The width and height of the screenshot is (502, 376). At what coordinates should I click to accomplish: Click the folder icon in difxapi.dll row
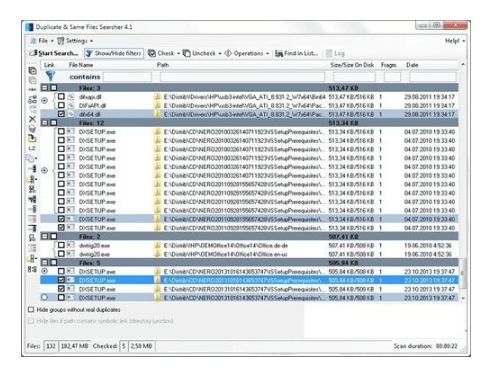pyautogui.click(x=157, y=97)
